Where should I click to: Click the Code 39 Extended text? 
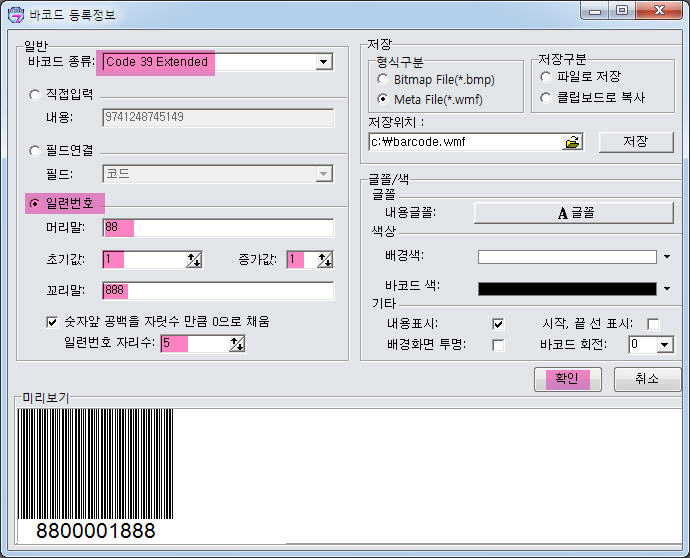(x=157, y=62)
